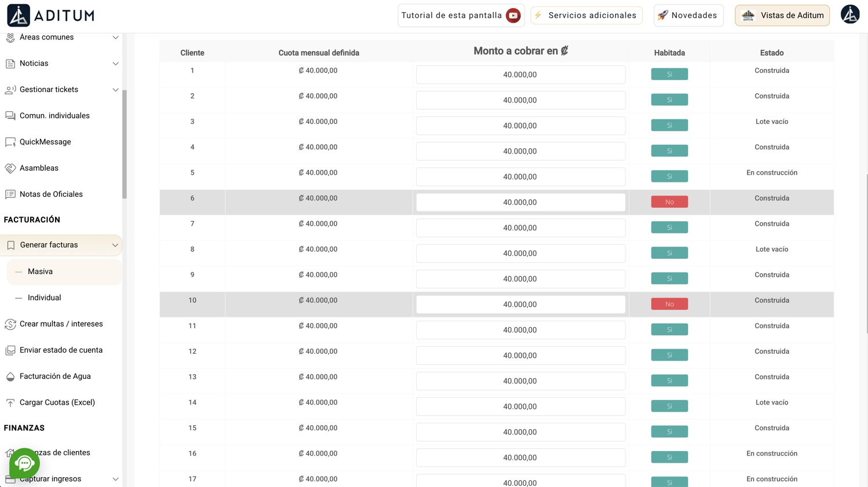The width and height of the screenshot is (868, 487).
Task: Click the QuickMessage icon
Action: tap(10, 142)
